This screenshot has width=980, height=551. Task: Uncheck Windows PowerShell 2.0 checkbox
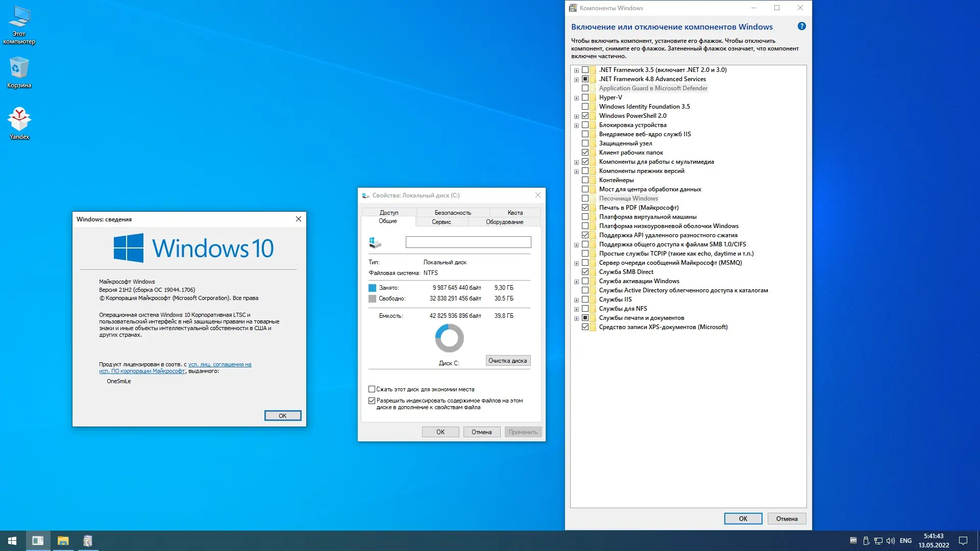click(x=585, y=116)
